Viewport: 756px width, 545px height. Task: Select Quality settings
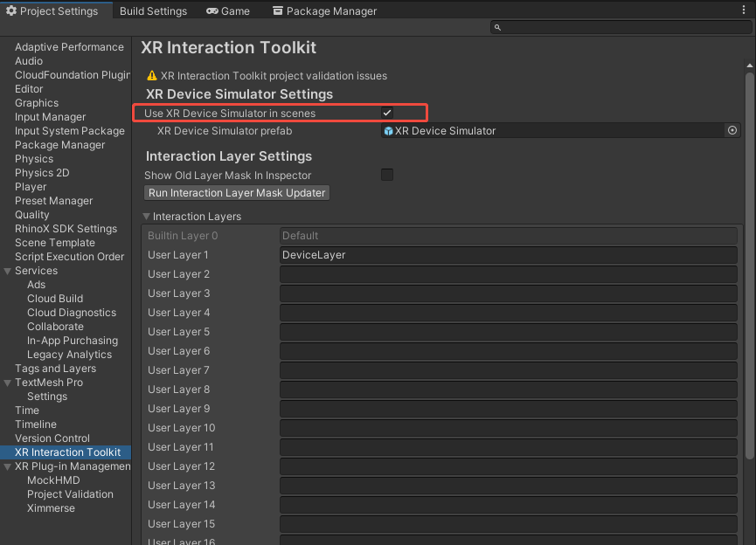(32, 215)
